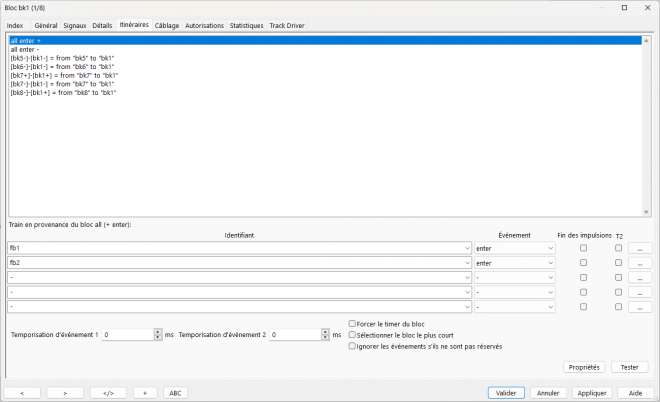Click the ABC button
This screenshot has width=660, height=402.
pos(175,393)
